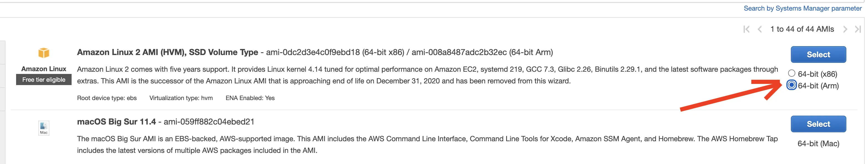Open Search by Systems Manager parameter
This screenshot has height=164, width=868.
[802, 8]
